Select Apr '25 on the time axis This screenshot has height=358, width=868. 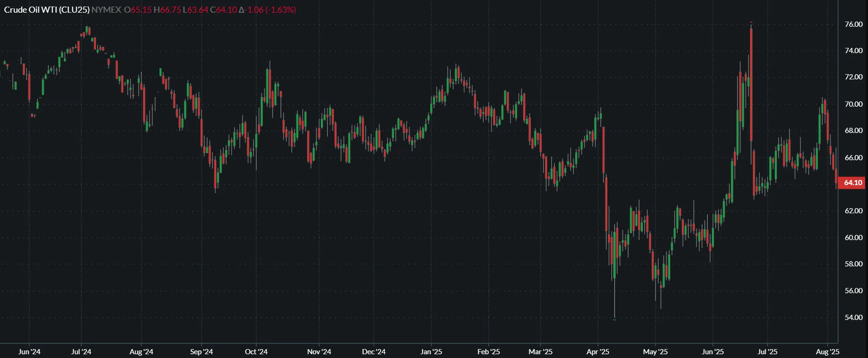pos(598,351)
